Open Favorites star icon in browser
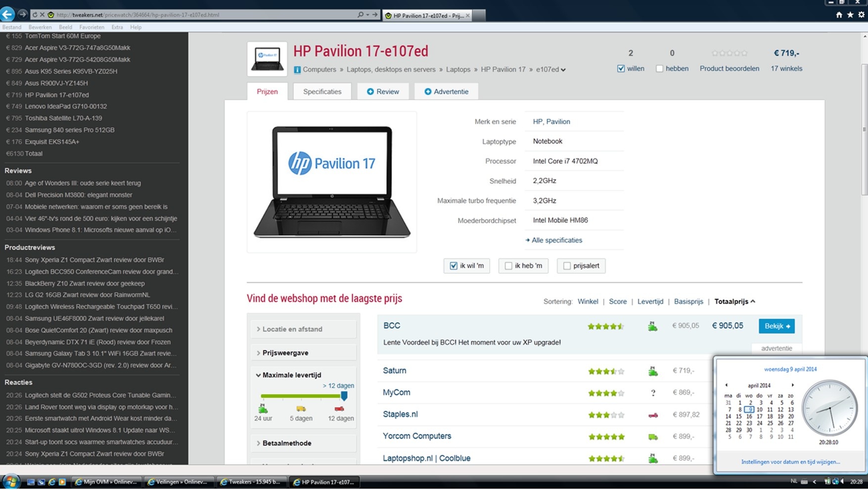Image resolution: width=868 pixels, height=490 pixels. pyautogui.click(x=850, y=15)
